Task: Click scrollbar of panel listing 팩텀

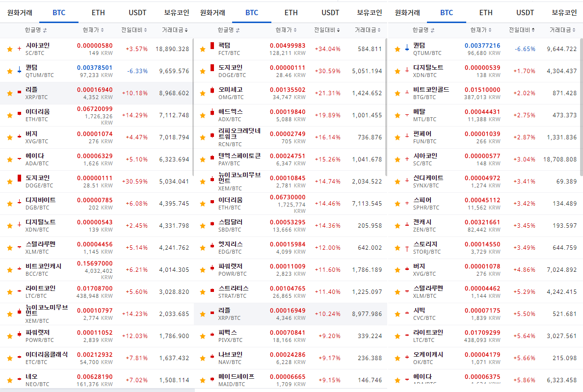Action: [x=386, y=107]
